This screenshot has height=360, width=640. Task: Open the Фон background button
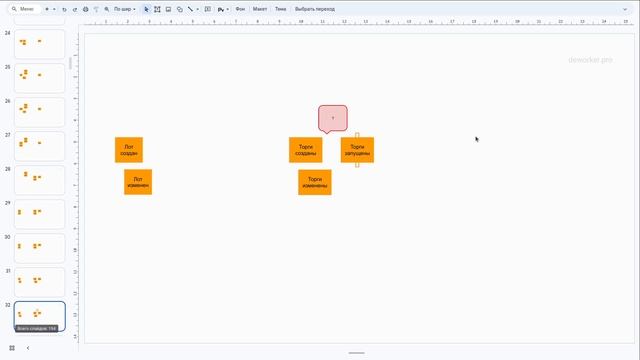(240, 9)
